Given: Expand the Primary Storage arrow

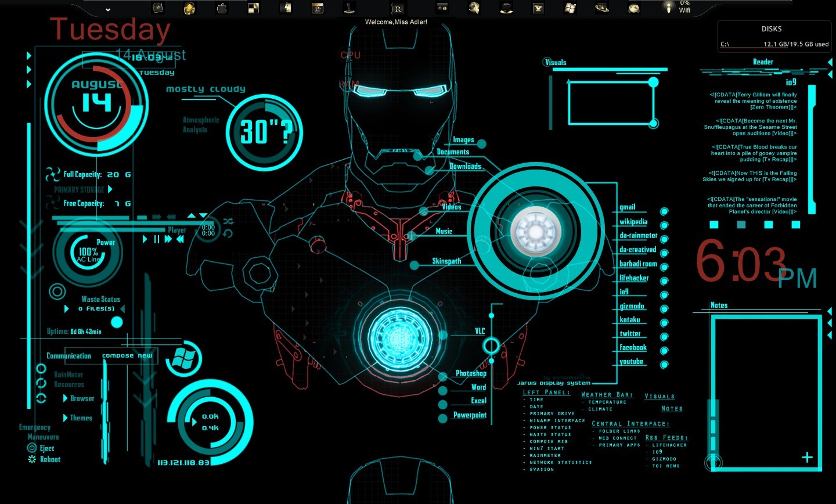Looking at the screenshot, I should tap(110, 189).
